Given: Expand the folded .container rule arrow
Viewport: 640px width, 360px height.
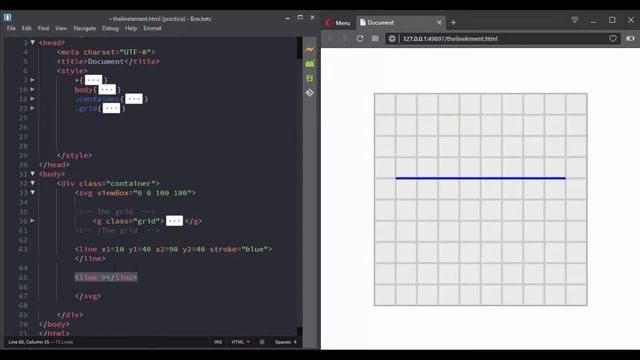Looking at the screenshot, I should pos(33,99).
